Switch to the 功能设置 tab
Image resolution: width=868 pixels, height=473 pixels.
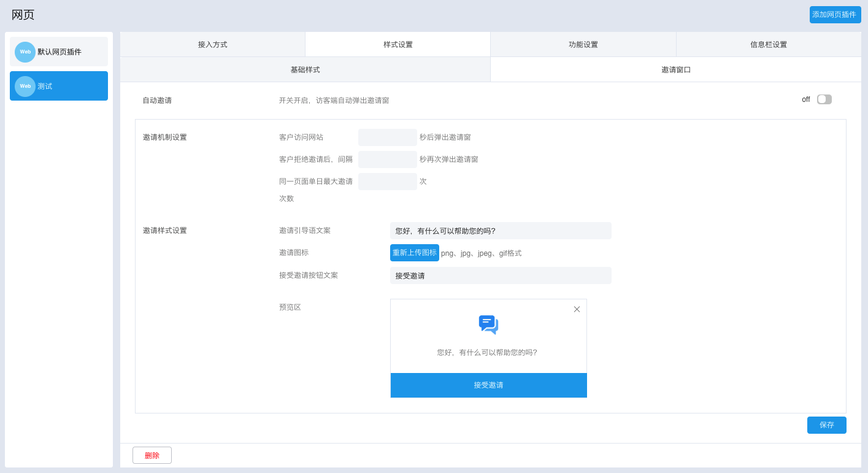583,45
